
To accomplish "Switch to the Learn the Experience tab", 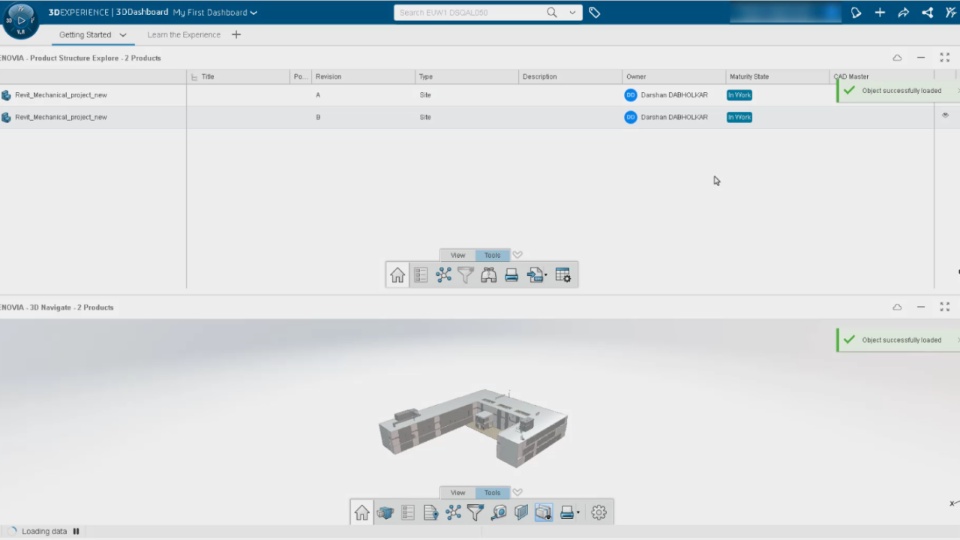I will (184, 35).
